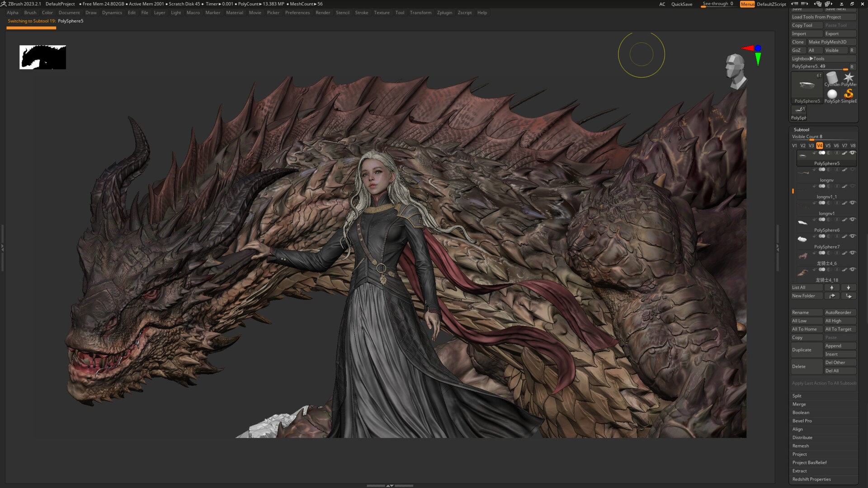Viewport: 868px width, 488px height.
Task: Open List All subtool picker
Action: [x=798, y=287]
